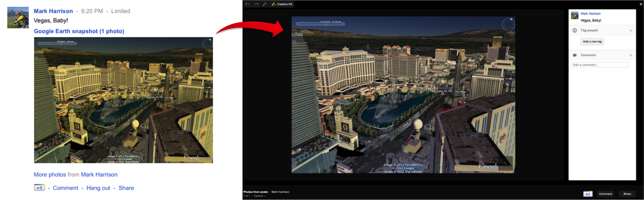Click the redo arrow in the lightbox toolbar
Screen dimensions: 644x200
[256, 4]
